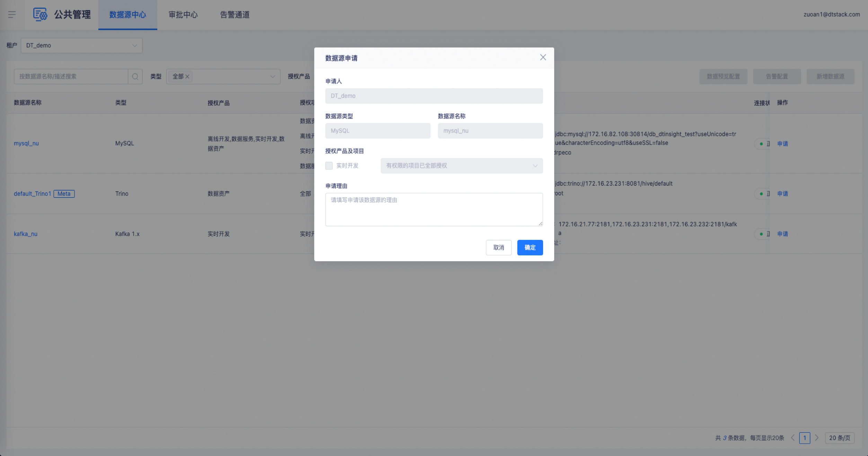Click the search magnifier icon in data source search
This screenshot has height=456, width=868.
[x=135, y=77]
